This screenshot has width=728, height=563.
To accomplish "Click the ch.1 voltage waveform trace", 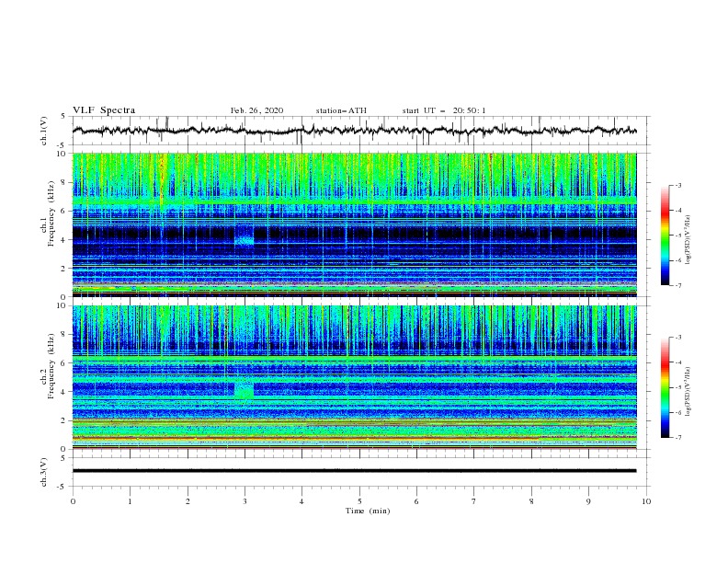I will tap(354, 131).
